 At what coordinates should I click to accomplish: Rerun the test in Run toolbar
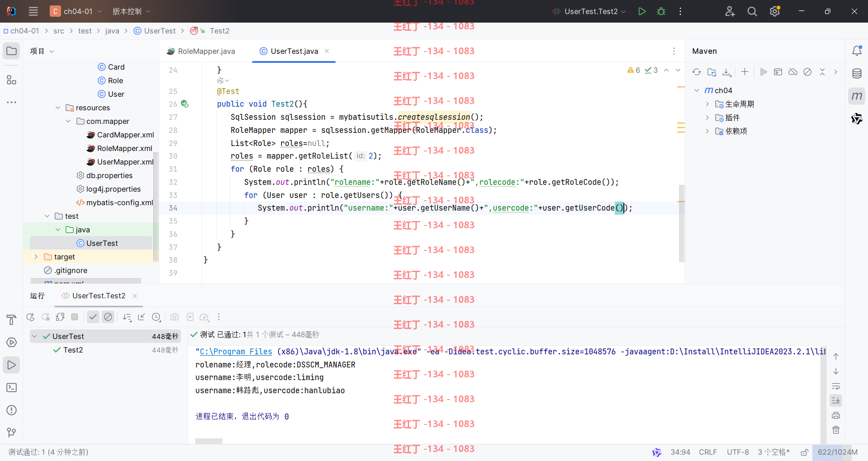(x=30, y=317)
